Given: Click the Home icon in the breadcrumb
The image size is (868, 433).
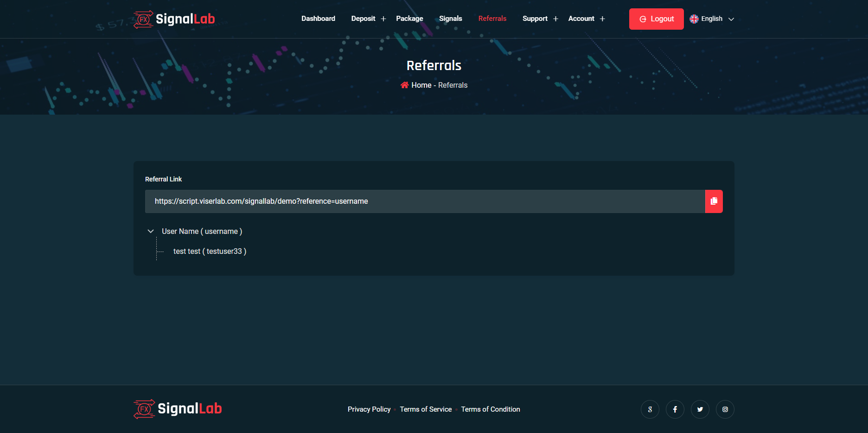Looking at the screenshot, I should coord(404,85).
